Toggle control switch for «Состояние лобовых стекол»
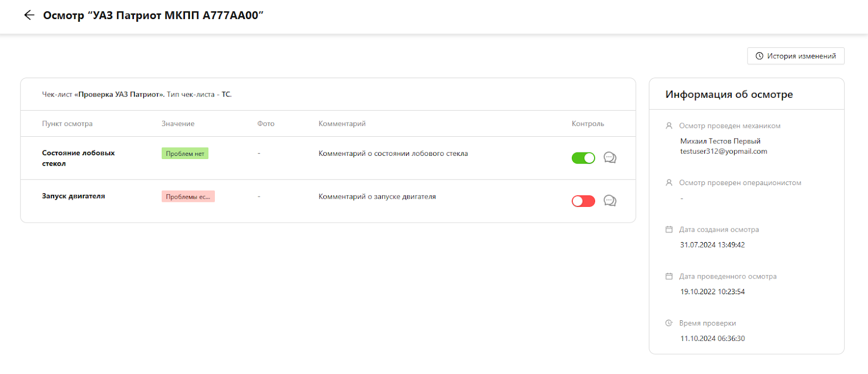The height and width of the screenshot is (374, 868). coord(583,158)
